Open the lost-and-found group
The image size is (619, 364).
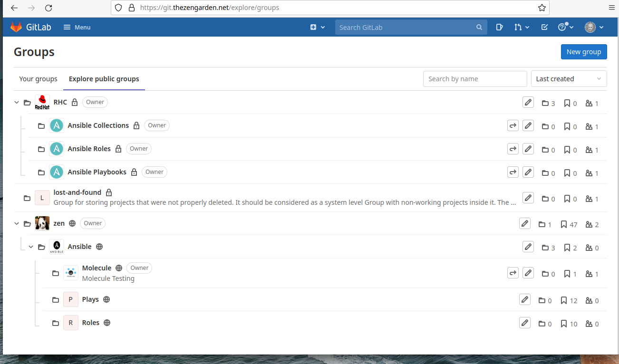pyautogui.click(x=77, y=192)
